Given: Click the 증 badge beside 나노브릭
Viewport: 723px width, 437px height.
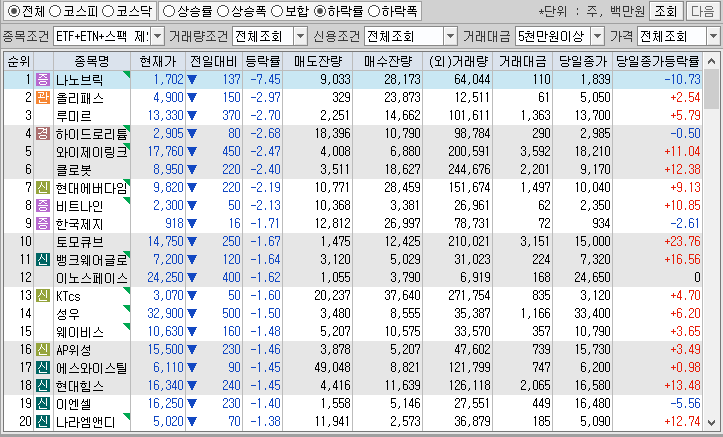Looking at the screenshot, I should pyautogui.click(x=43, y=79).
